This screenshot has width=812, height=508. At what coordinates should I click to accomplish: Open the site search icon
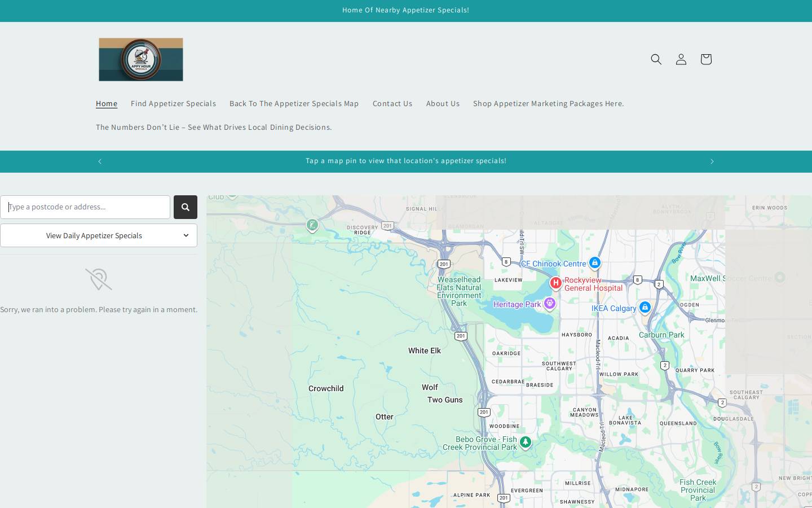[656, 59]
